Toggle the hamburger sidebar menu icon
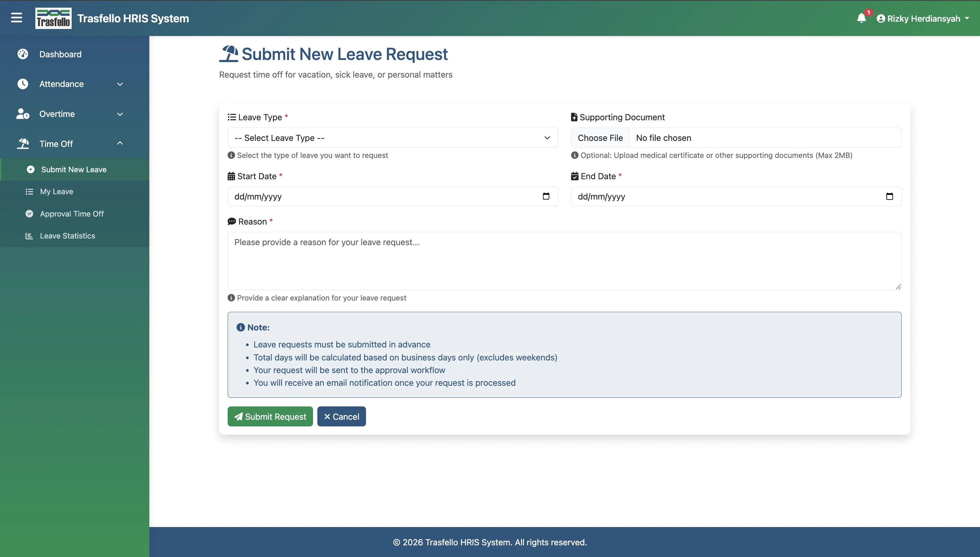The image size is (980, 557). [16, 18]
